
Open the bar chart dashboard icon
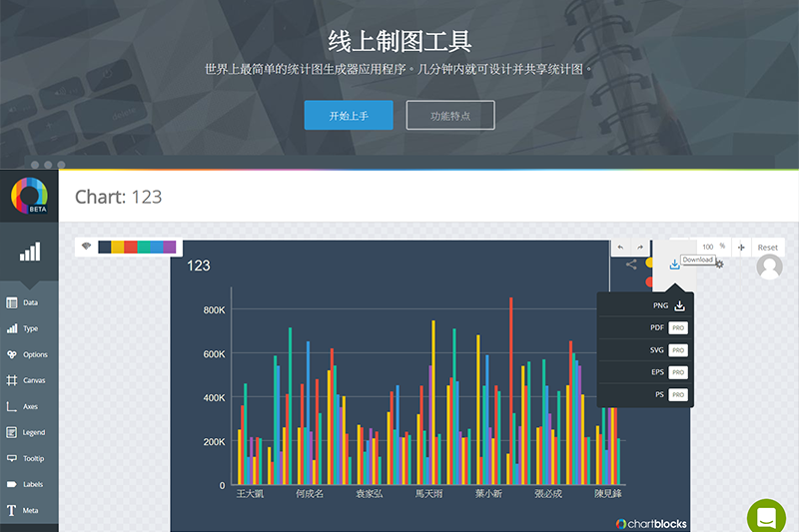30,252
